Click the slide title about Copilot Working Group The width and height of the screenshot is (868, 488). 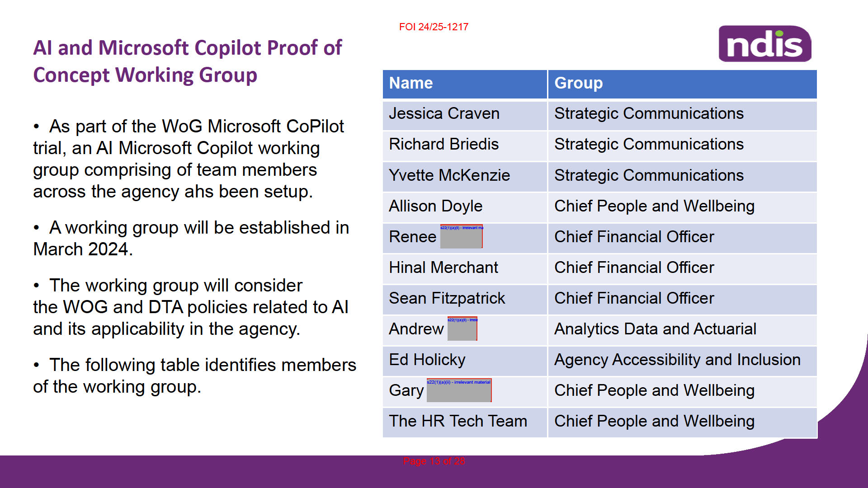[188, 61]
